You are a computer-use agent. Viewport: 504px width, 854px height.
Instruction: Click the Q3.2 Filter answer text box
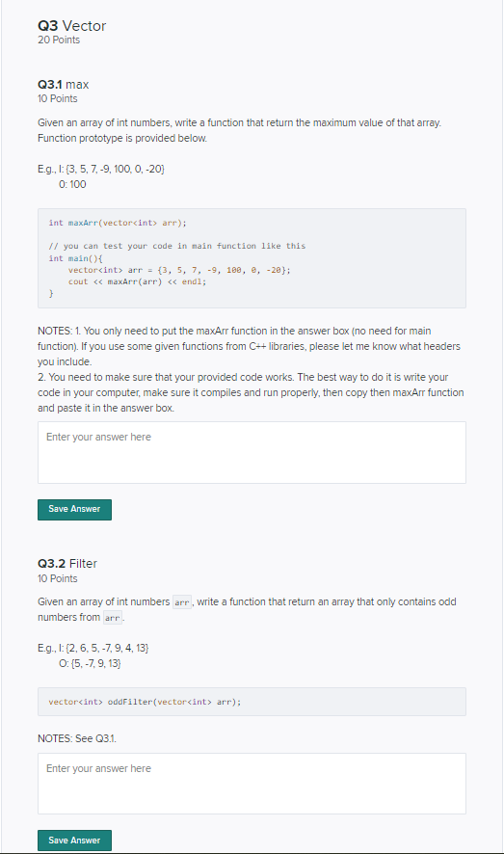252,784
